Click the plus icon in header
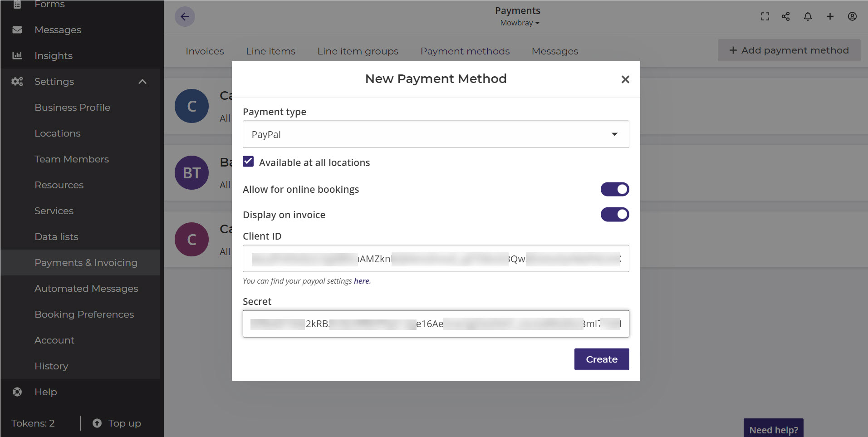 click(x=830, y=16)
